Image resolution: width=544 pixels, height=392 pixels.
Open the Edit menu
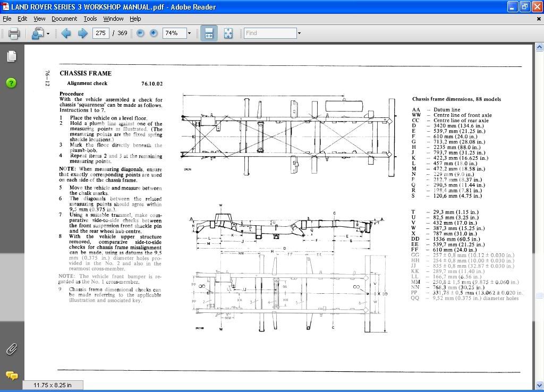22,19
